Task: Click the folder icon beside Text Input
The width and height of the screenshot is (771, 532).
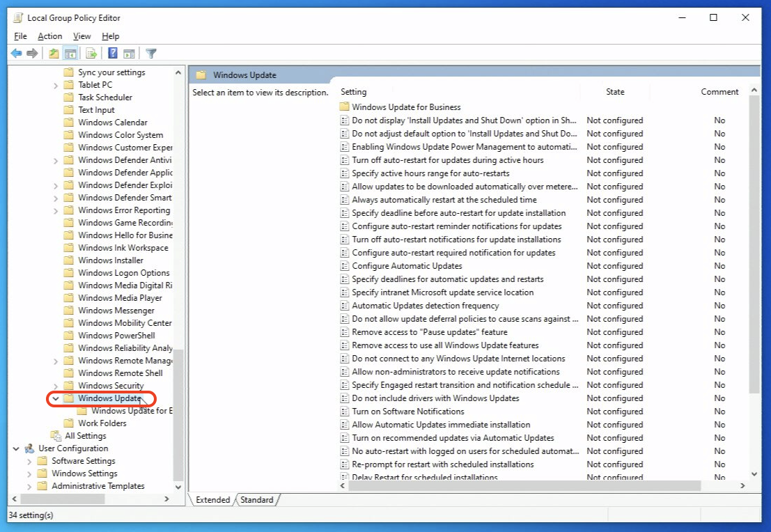Action: pyautogui.click(x=69, y=110)
